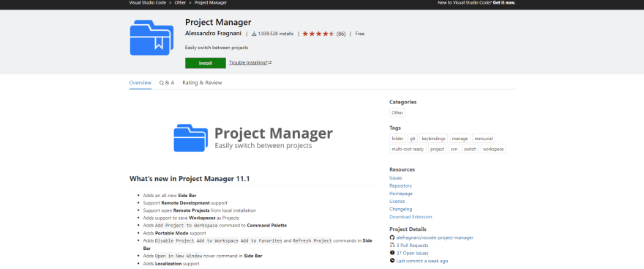Click the open issues icon
The image size is (644, 269).
click(x=392, y=253)
